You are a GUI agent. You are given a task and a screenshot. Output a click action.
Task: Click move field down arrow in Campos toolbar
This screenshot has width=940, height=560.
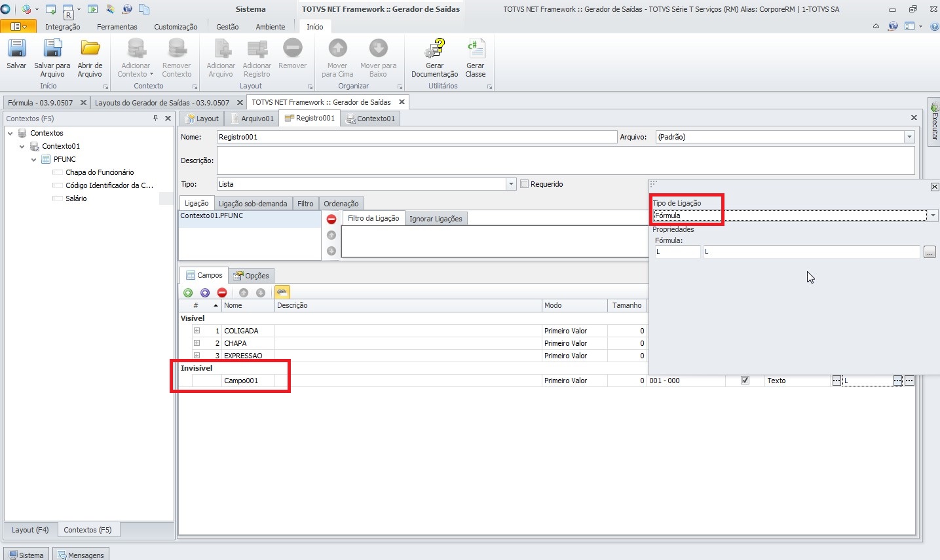261,293
